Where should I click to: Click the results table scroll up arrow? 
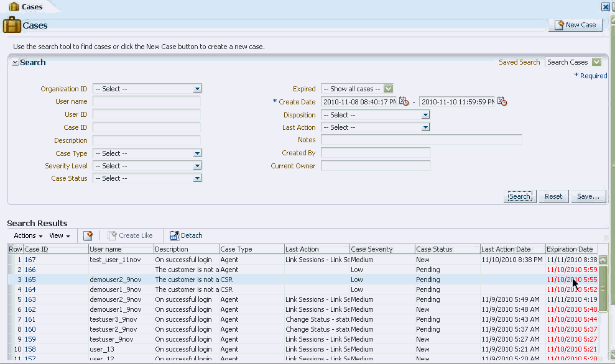(x=603, y=260)
